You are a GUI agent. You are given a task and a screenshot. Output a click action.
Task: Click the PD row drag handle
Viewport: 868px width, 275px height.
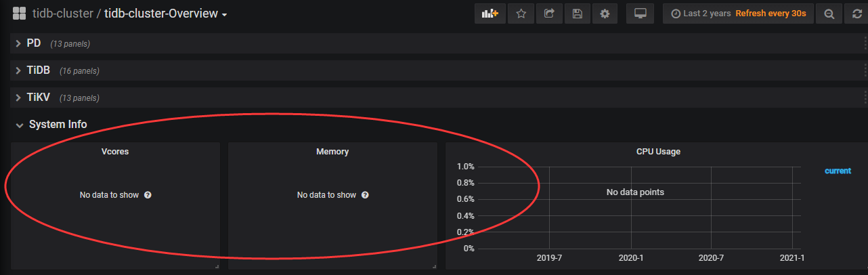point(865,43)
